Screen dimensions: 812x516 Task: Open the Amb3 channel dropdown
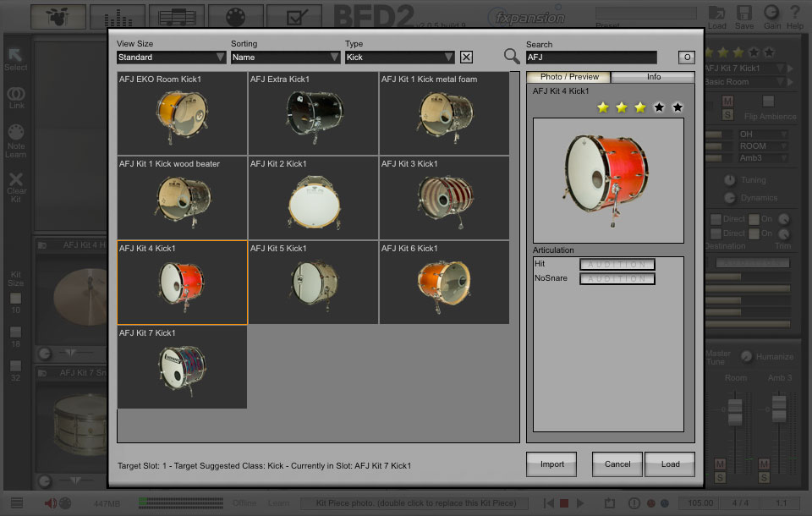(763, 158)
